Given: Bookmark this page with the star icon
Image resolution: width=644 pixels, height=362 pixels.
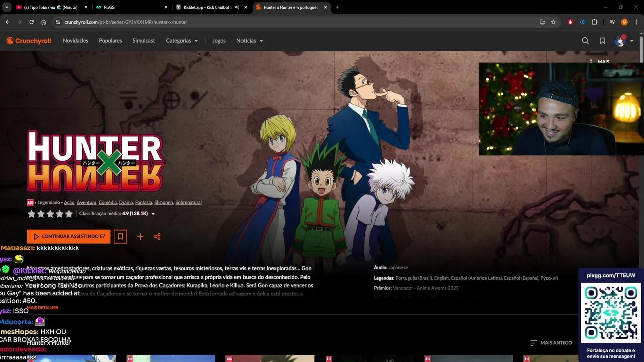Looking at the screenshot, I should point(553,22).
